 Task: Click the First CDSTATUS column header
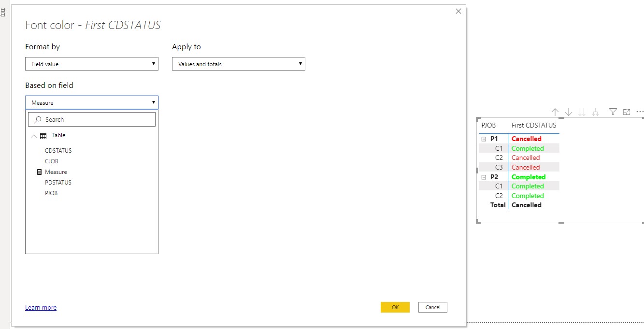click(x=534, y=125)
